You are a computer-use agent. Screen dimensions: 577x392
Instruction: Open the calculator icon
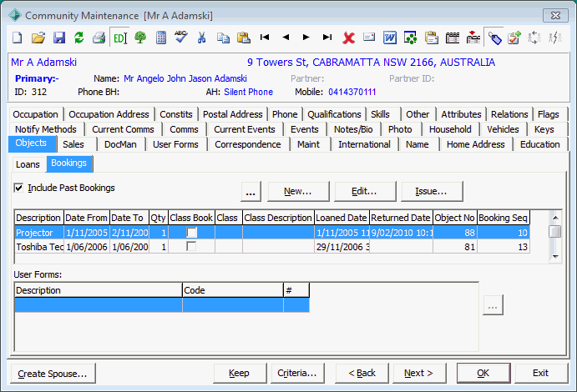coord(161,38)
